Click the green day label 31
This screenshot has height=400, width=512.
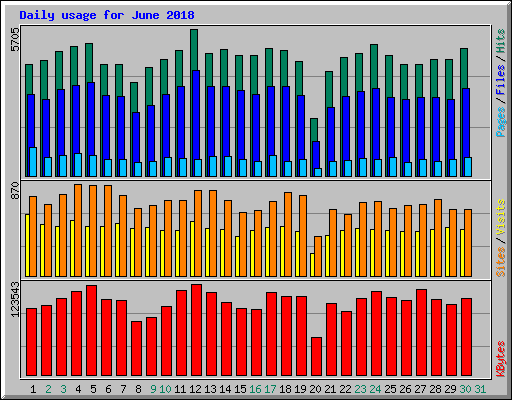(x=480, y=389)
